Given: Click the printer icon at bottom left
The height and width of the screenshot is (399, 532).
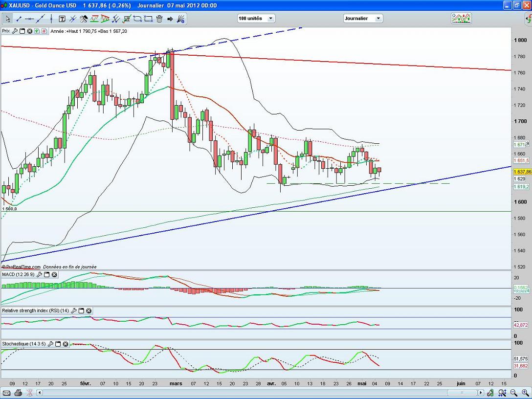Looking at the screenshot, I should coord(18,393).
